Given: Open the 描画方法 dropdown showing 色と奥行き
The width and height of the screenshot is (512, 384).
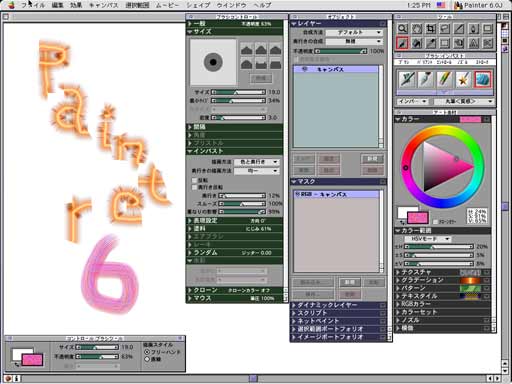Looking at the screenshot, I should 257,162.
